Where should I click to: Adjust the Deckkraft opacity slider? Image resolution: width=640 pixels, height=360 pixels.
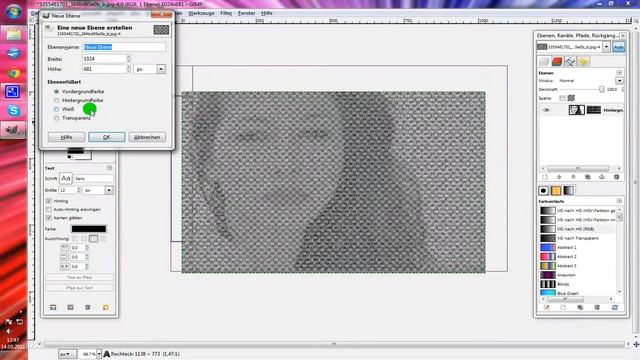[x=582, y=89]
